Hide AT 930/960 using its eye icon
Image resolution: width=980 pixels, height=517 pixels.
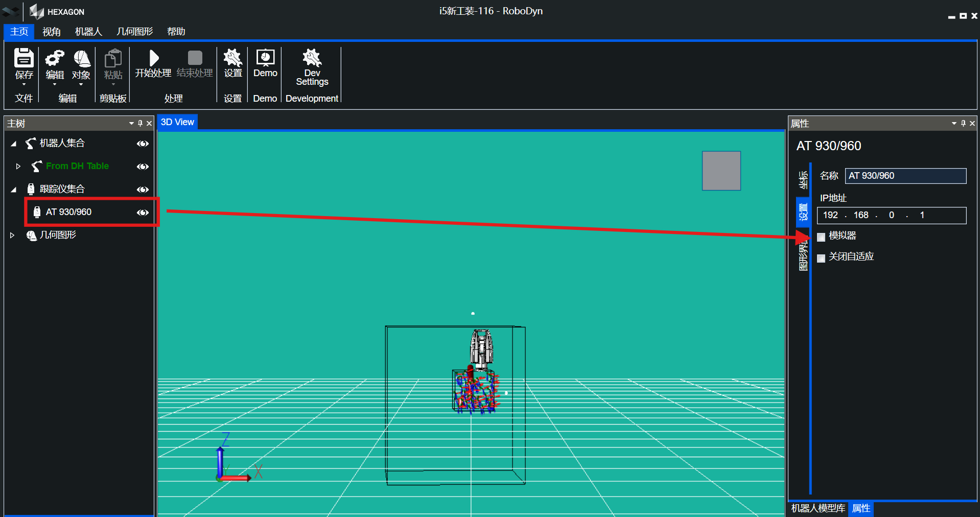(143, 213)
